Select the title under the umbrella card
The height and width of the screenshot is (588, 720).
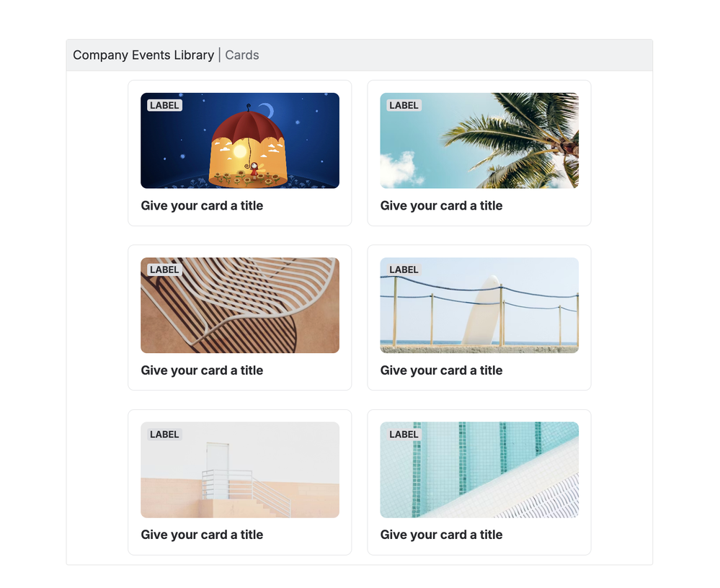(202, 205)
